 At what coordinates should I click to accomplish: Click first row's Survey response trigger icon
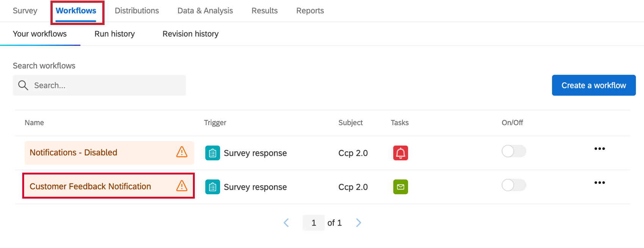[213, 153]
